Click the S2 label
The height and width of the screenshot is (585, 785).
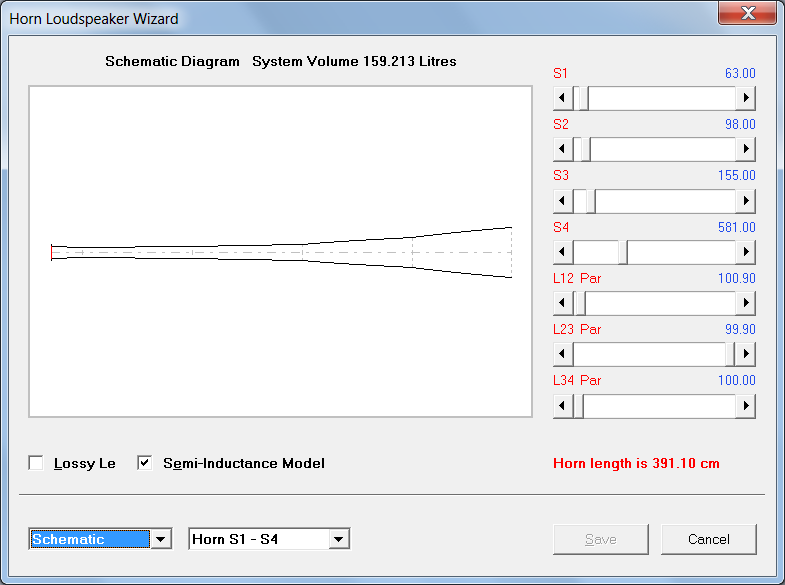[x=561, y=124]
